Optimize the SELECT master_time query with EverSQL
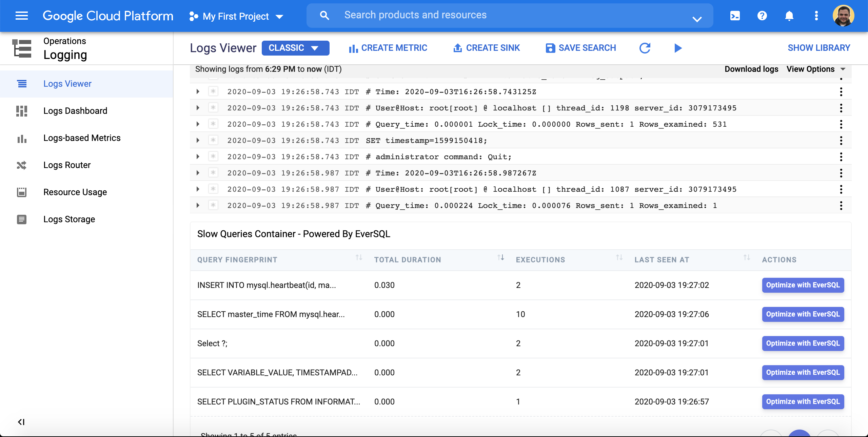Screen dimensions: 868x437 [x=803, y=314]
